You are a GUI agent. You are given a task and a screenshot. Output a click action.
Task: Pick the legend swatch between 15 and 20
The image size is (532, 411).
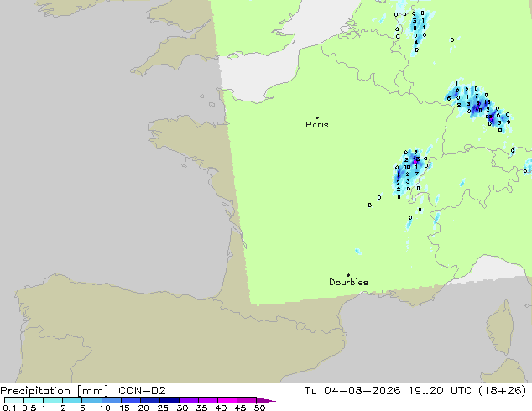coord(131,400)
